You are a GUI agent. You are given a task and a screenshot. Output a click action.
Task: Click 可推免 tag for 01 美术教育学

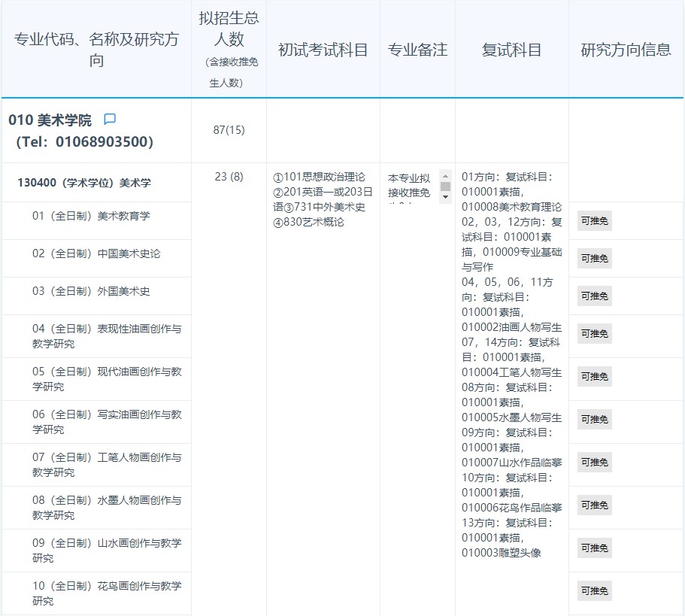[x=594, y=221]
